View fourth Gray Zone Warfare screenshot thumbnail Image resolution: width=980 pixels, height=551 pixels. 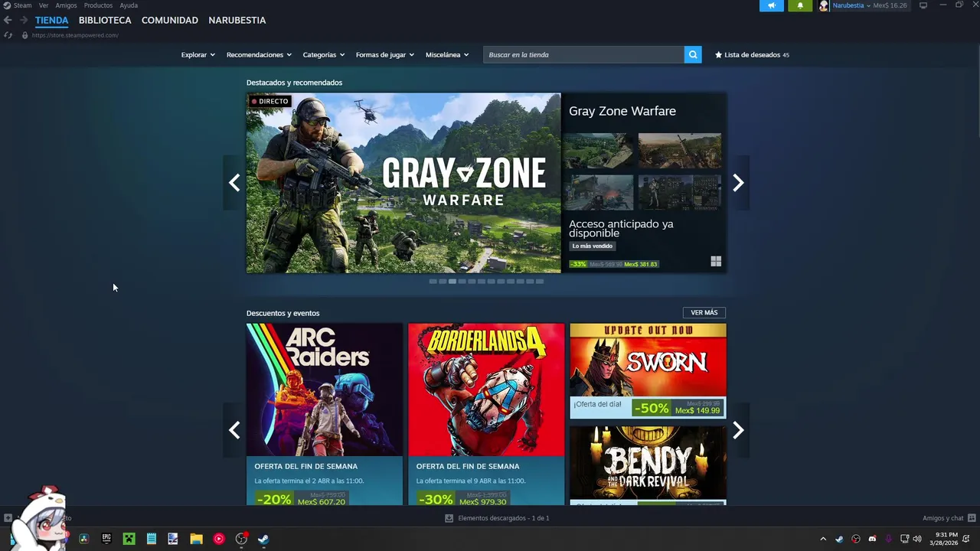[680, 192]
